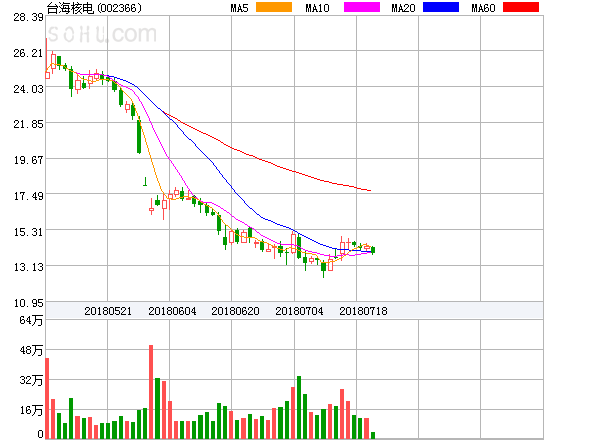The width and height of the screenshot is (600, 440).
Task: Click the orange MA5 legend swatch
Action: [x=274, y=7]
